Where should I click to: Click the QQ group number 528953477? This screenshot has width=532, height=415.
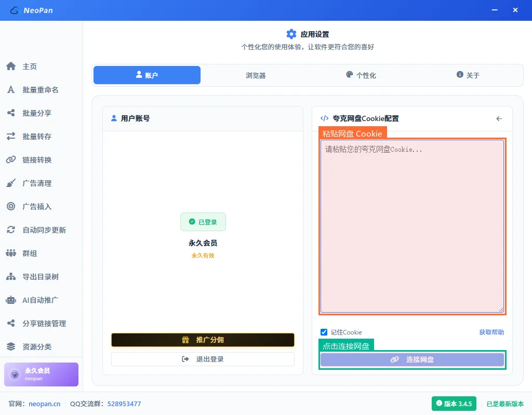(124, 404)
